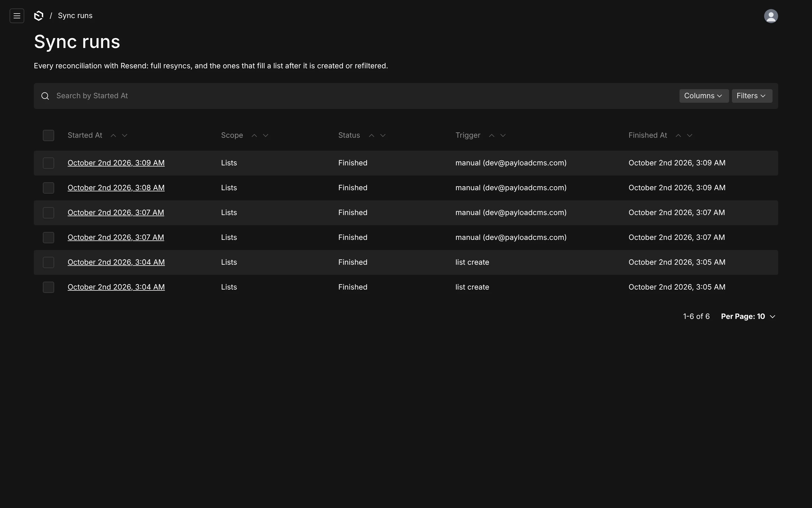Go to dashboard via Payload logo

point(39,16)
